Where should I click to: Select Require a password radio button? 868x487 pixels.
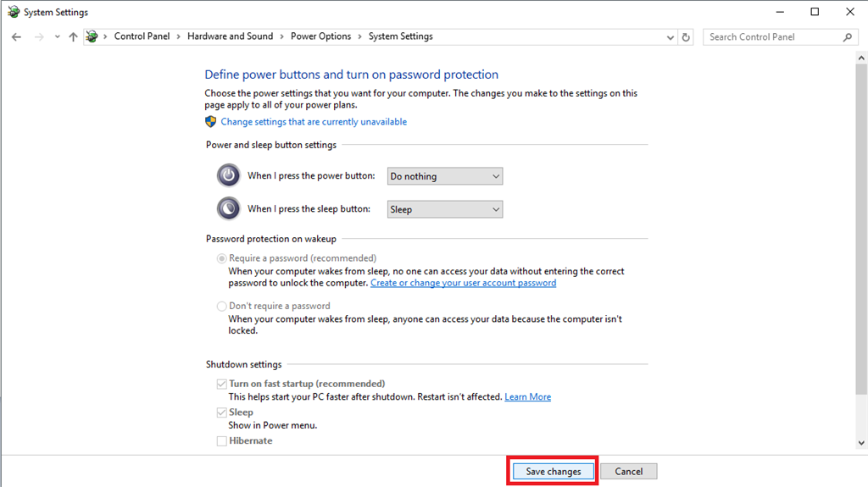pos(221,258)
